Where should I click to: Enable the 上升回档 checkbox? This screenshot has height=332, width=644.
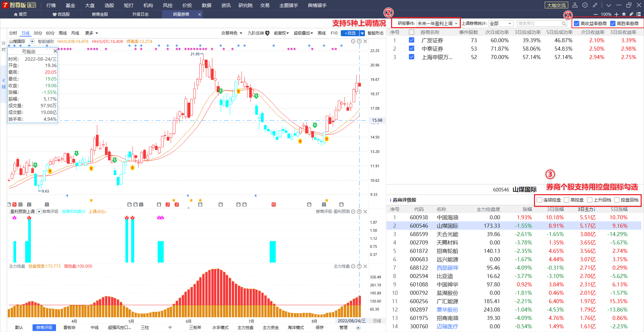pos(590,200)
